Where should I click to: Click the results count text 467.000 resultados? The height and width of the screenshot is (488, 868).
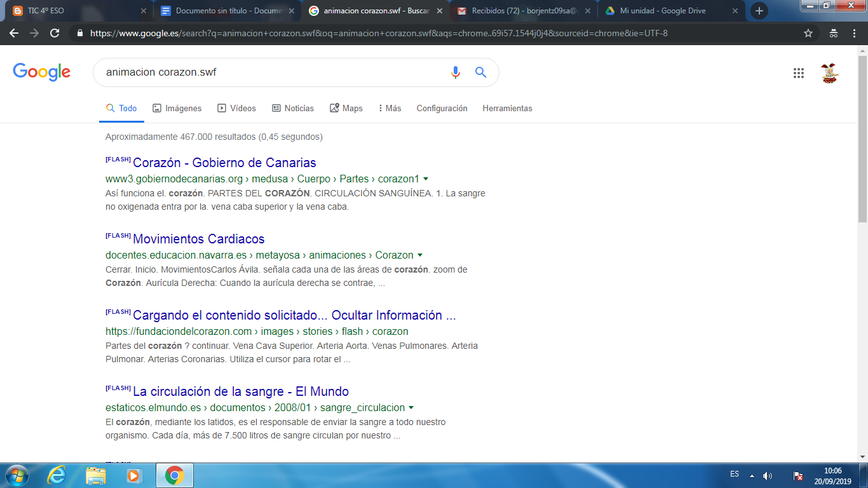point(214,137)
